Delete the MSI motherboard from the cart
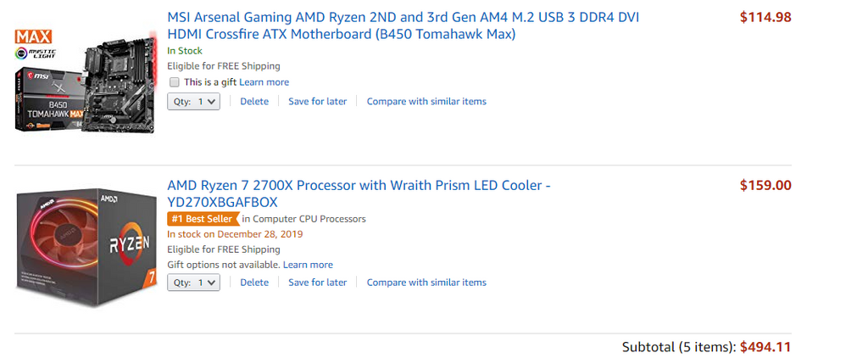Screen dimensions: 868x364 [x=254, y=101]
